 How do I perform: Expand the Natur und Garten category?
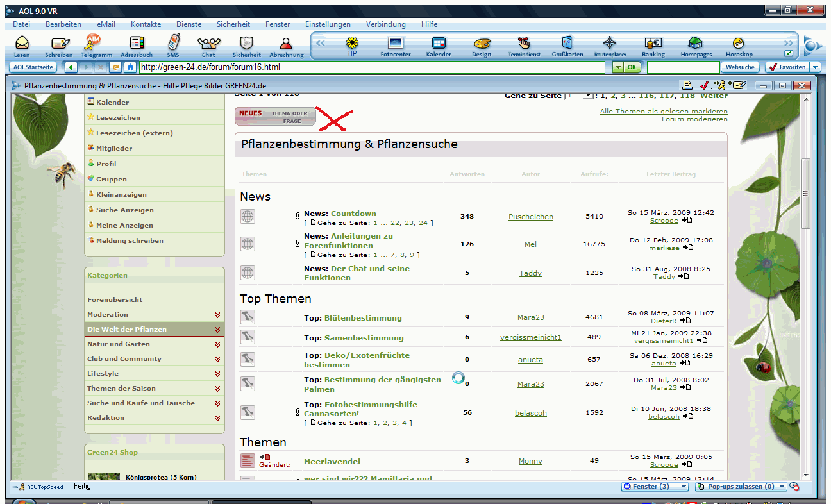(218, 344)
